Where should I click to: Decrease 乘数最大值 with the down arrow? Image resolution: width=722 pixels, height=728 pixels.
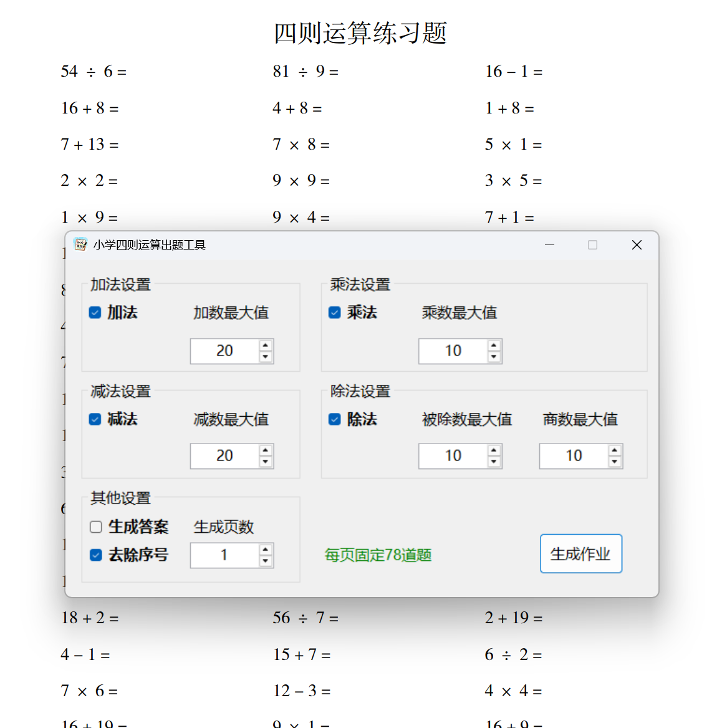tap(494, 357)
